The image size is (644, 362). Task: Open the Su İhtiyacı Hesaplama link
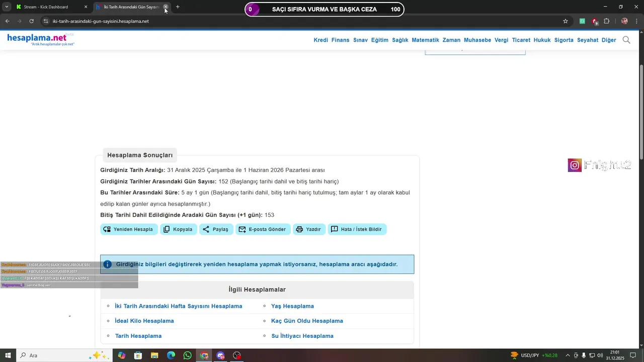pos(302,336)
